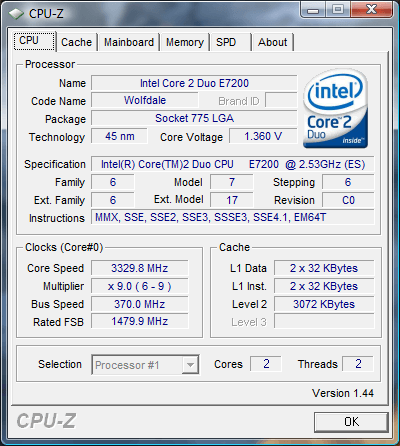
Task: Click the Ext. Model value 17
Action: click(x=232, y=200)
